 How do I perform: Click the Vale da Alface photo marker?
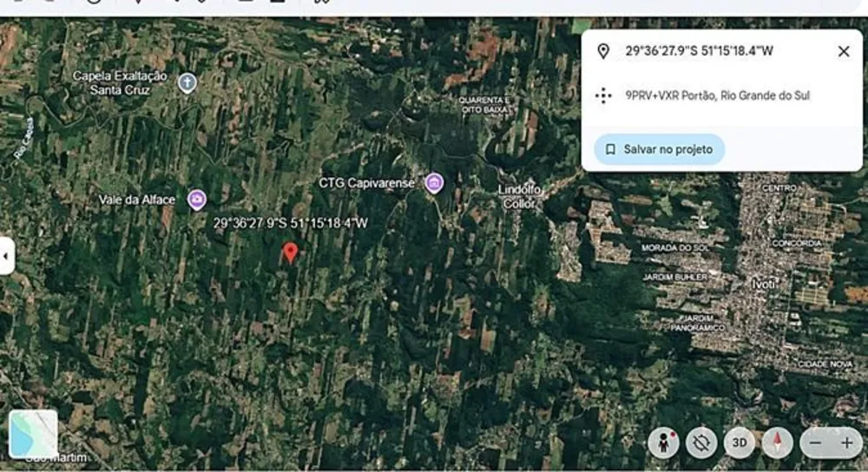196,200
